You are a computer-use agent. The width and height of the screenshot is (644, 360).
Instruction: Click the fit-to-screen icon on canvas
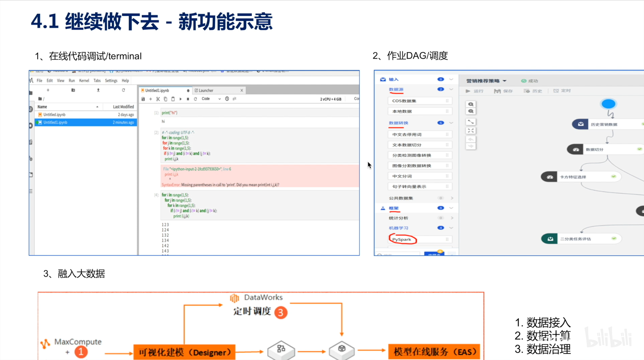(x=471, y=130)
